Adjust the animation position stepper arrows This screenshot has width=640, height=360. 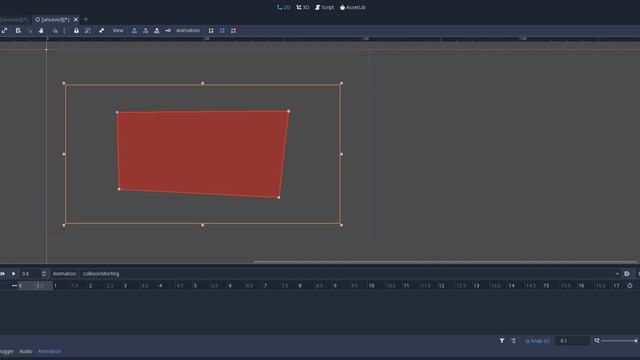(x=44, y=274)
